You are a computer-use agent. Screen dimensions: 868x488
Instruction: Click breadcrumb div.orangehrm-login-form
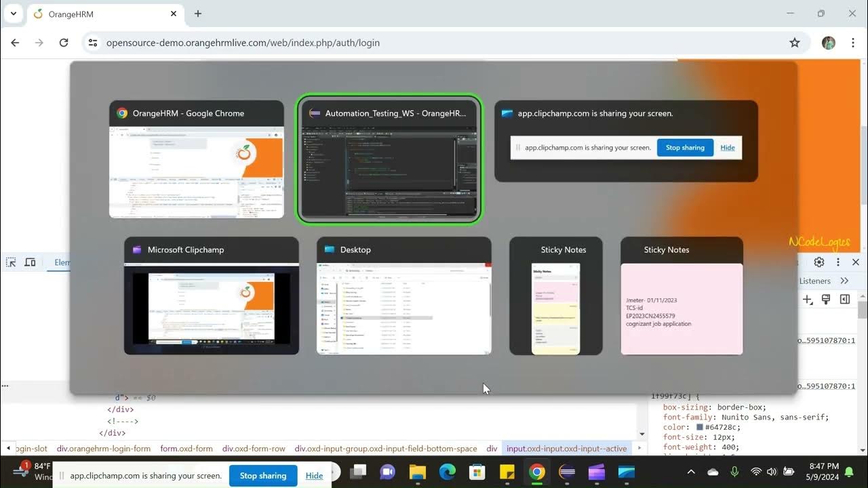point(104,449)
